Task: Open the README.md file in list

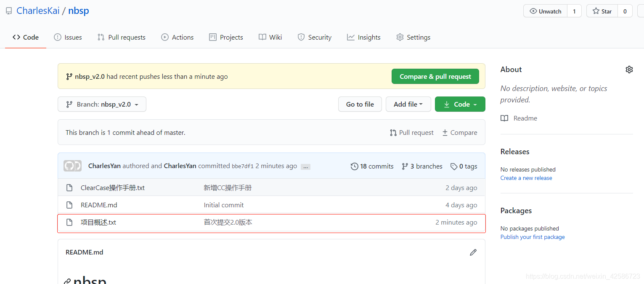Action: [99, 205]
